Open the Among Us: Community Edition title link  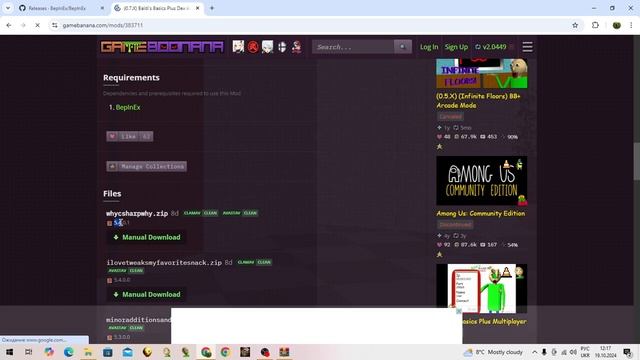[480, 213]
